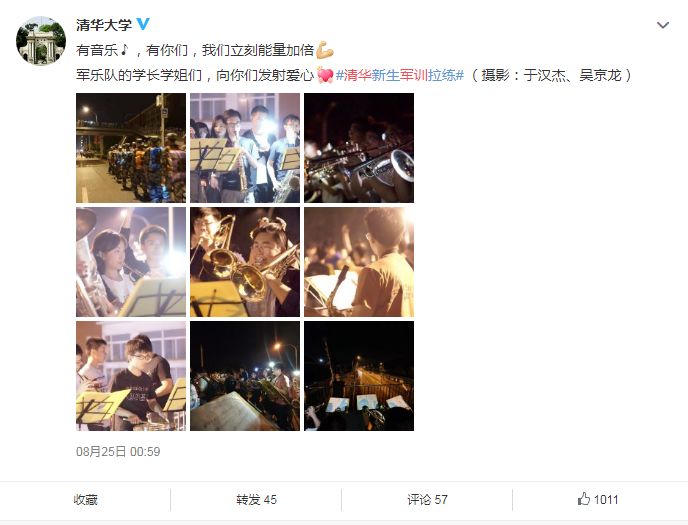This screenshot has width=688, height=525.
Task: Open post timestamp 08月25日 00:59
Action: coord(118,451)
